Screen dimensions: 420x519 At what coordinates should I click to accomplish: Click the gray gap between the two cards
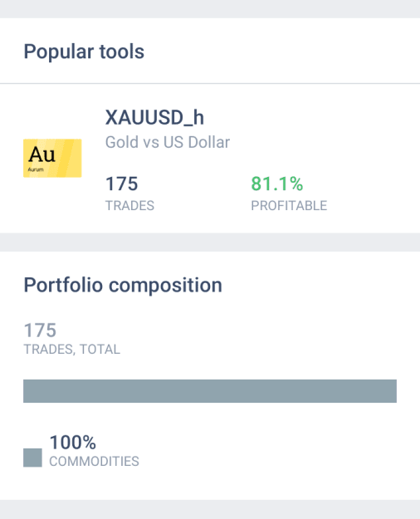(x=210, y=242)
